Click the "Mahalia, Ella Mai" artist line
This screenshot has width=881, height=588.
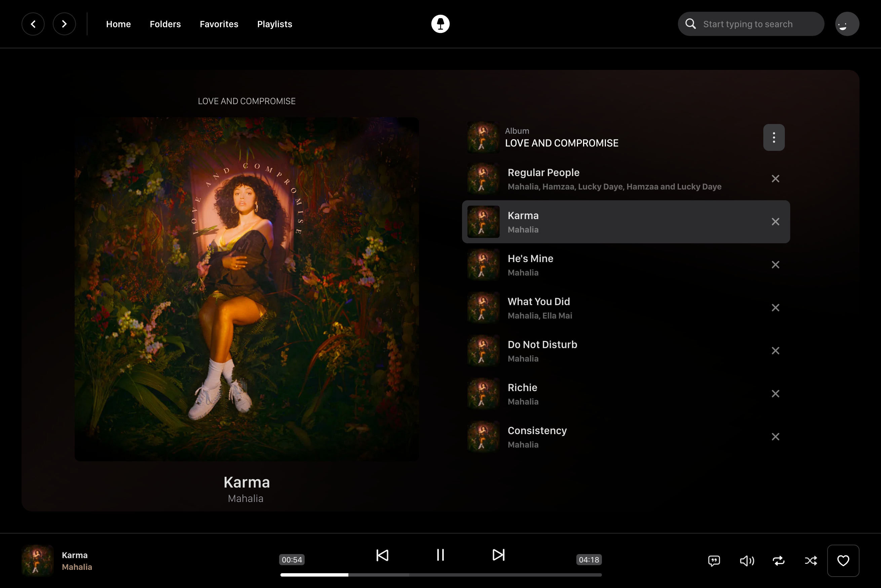tap(540, 316)
